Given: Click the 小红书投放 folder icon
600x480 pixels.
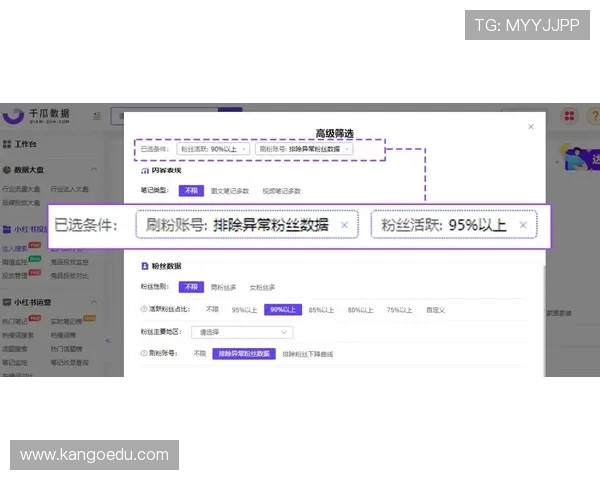Looking at the screenshot, I should tap(7, 229).
